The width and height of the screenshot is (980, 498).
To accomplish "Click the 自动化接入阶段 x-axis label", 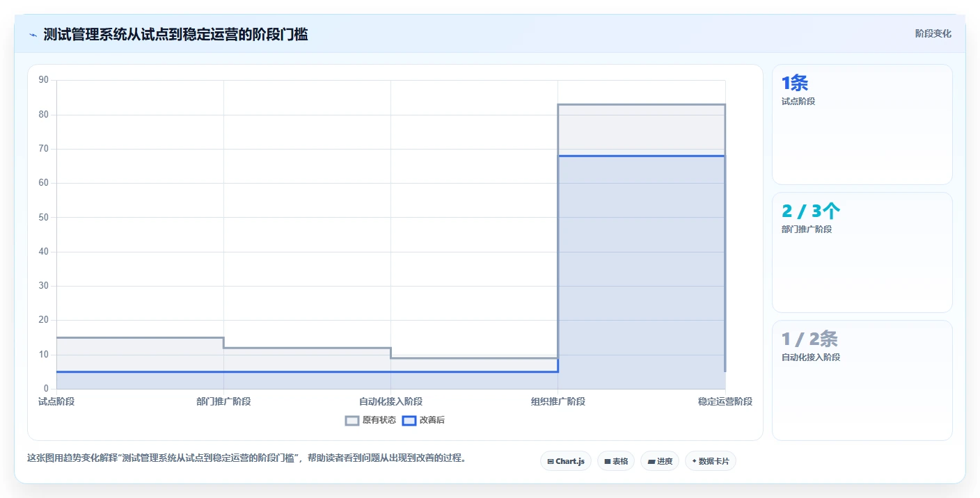I will point(390,401).
